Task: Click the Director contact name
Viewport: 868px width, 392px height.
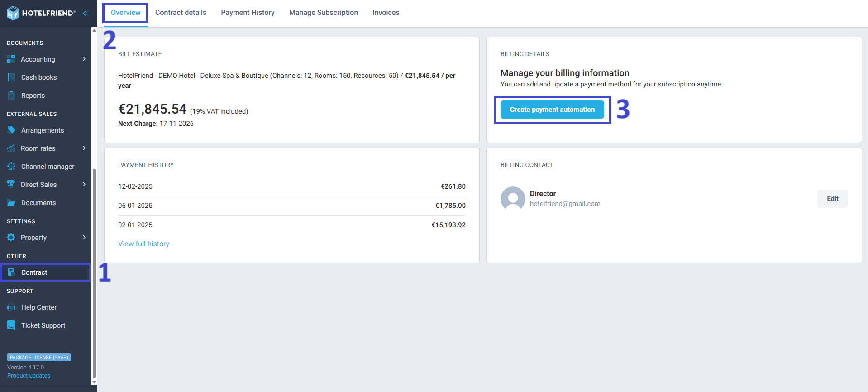Action: (x=543, y=194)
